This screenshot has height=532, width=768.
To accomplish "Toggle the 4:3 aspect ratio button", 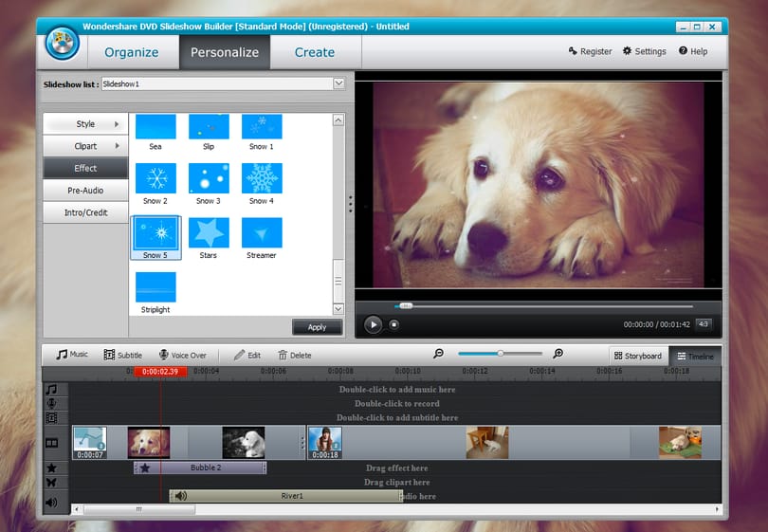I will pos(704,324).
